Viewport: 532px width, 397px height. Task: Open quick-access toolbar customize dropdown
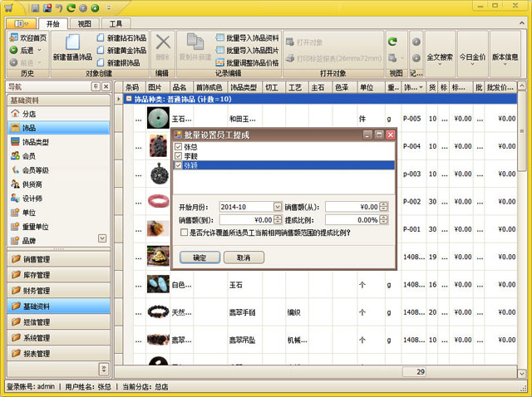pos(109,7)
